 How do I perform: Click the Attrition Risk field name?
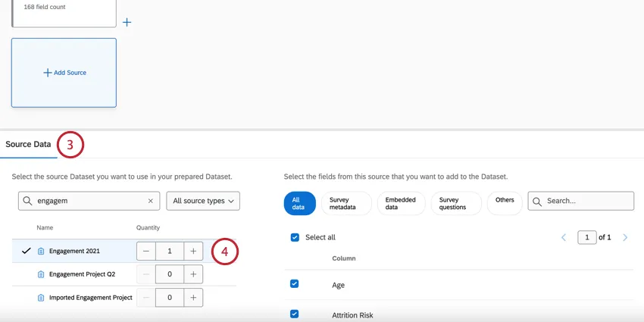352,315
